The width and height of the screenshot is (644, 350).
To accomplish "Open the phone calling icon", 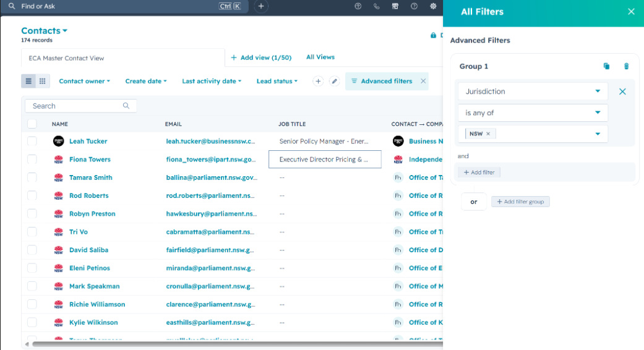I will tap(377, 6).
